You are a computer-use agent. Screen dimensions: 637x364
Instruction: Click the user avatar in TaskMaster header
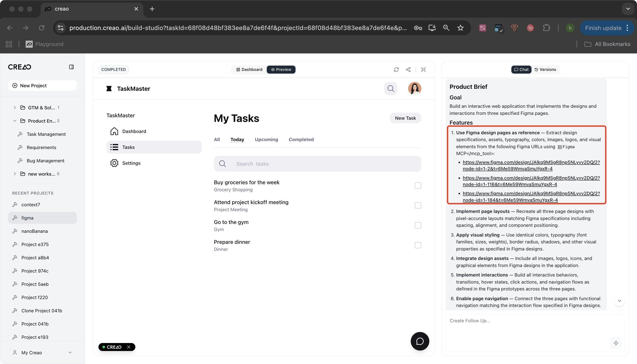[x=414, y=89]
